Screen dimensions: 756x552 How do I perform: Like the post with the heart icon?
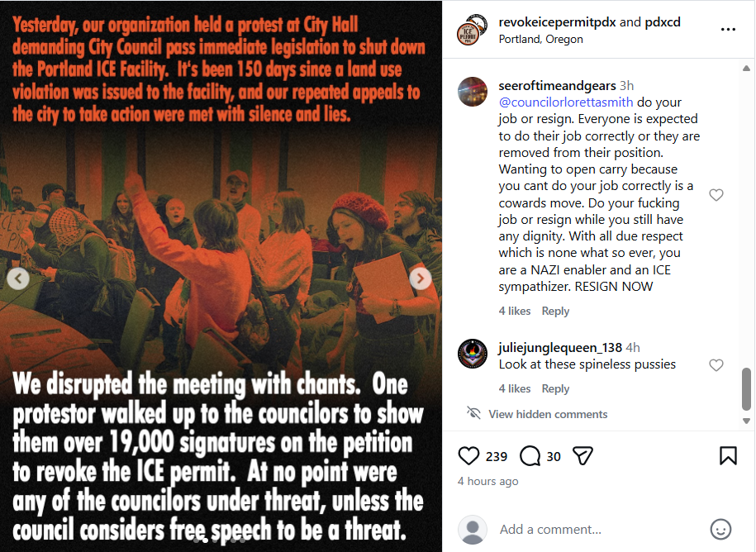[x=468, y=456]
